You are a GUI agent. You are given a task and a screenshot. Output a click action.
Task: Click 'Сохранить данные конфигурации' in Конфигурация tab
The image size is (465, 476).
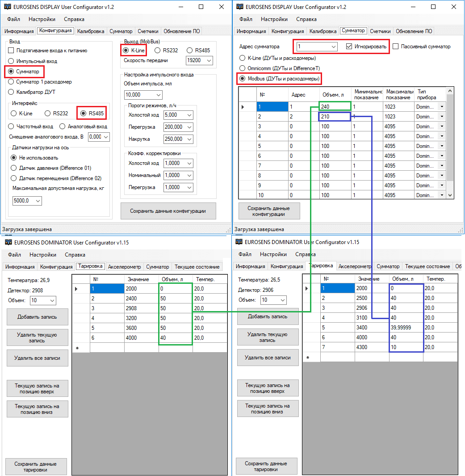[168, 211]
